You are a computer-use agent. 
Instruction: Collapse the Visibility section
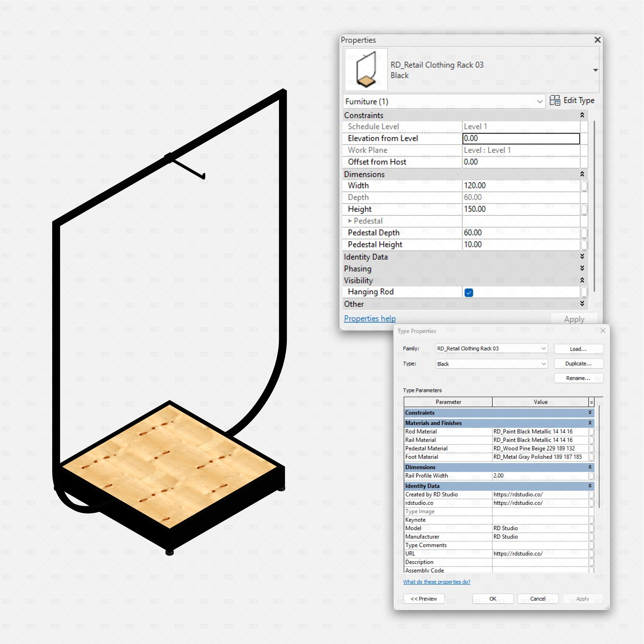pyautogui.click(x=582, y=280)
